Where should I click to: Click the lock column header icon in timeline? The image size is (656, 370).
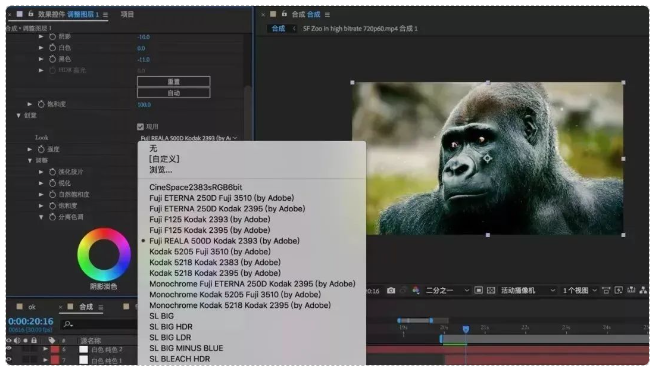(34, 340)
